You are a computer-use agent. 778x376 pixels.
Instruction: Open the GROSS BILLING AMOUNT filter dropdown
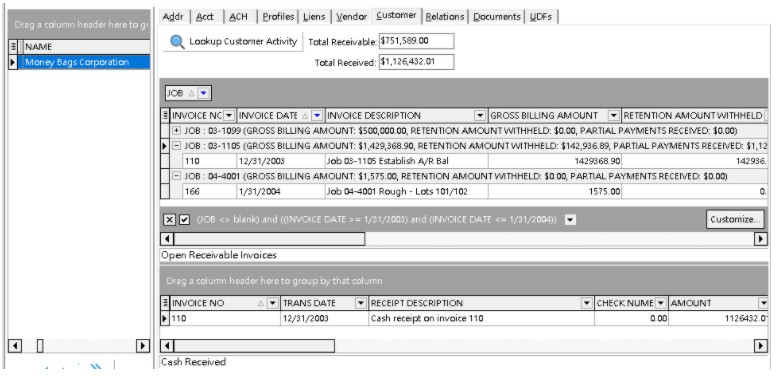point(614,116)
